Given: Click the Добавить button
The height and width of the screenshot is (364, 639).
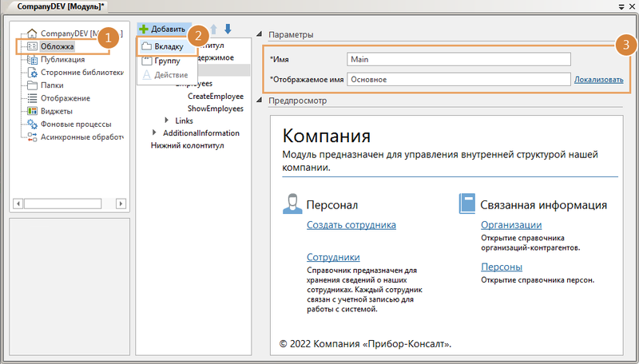Looking at the screenshot, I should 165,29.
